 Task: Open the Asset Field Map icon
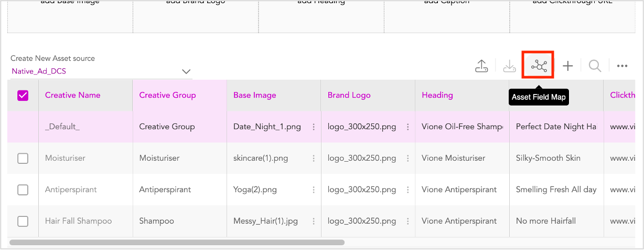539,66
